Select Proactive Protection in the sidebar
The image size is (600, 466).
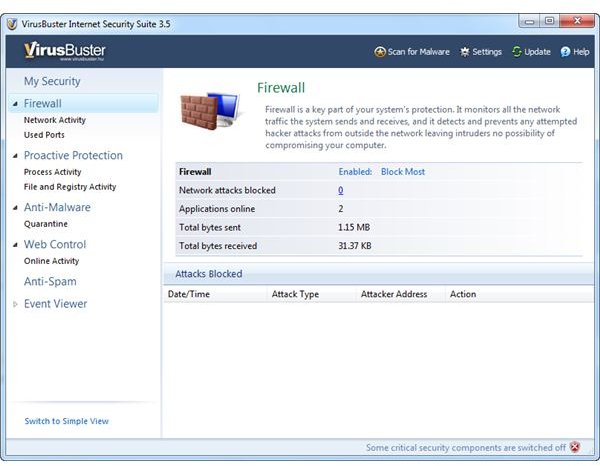(73, 155)
